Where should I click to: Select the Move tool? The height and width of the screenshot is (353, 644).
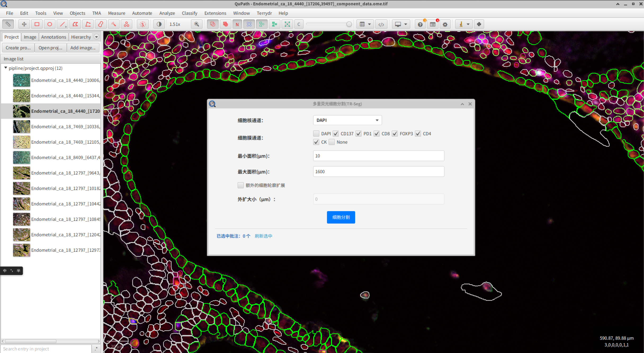[24, 24]
